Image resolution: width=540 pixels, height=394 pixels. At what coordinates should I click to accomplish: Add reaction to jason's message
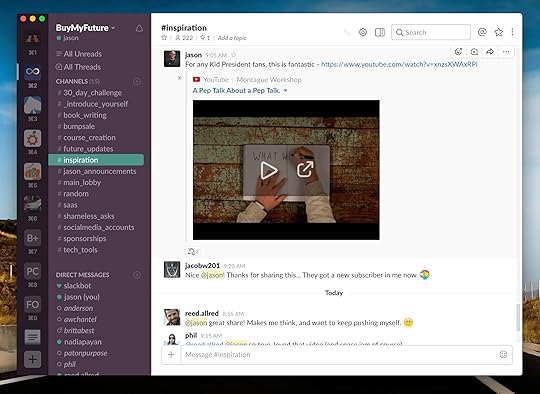click(x=458, y=52)
